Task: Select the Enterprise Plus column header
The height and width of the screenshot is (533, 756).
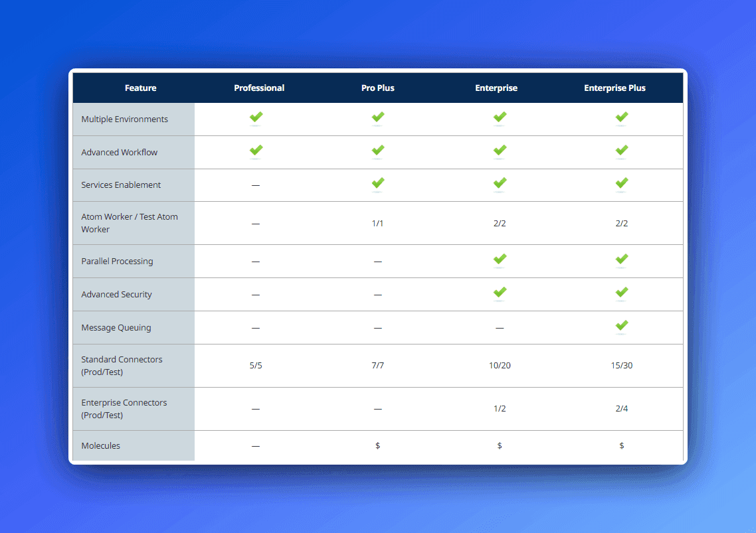Action: [614, 88]
